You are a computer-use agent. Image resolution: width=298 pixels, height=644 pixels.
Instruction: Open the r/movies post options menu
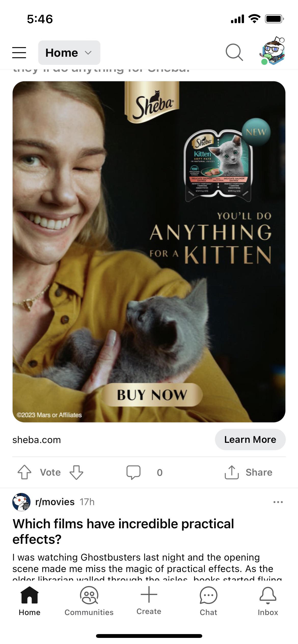point(278,502)
